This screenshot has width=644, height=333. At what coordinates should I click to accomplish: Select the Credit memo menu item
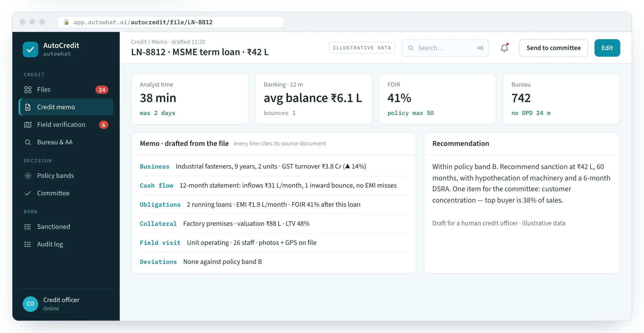66,107
